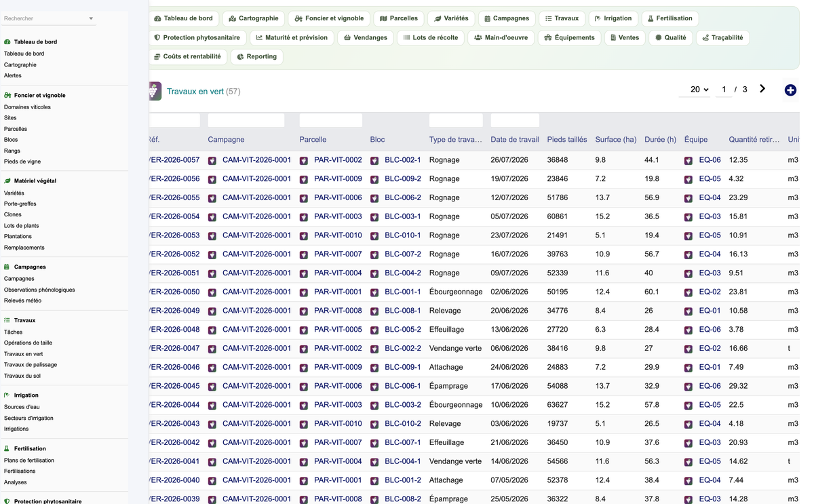The image size is (814, 504).
Task: Open the Ventes tab
Action: (x=625, y=37)
